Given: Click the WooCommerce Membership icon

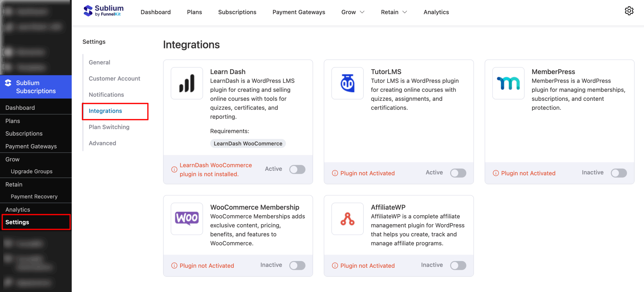Looking at the screenshot, I should tap(187, 219).
